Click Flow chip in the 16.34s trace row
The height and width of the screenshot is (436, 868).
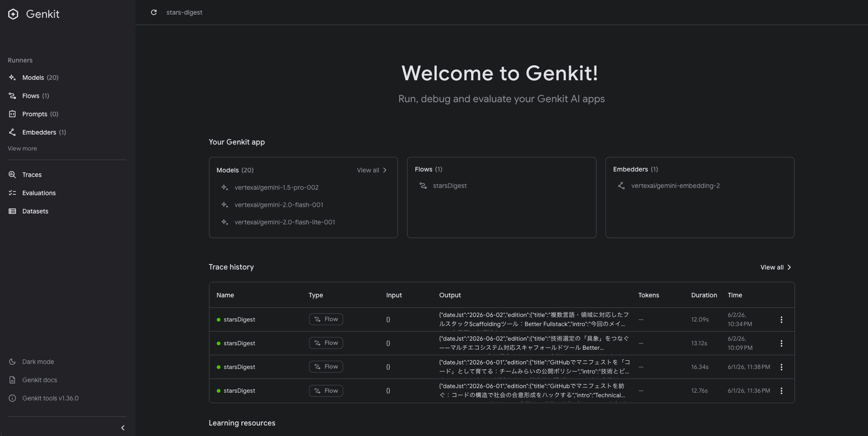coord(326,367)
